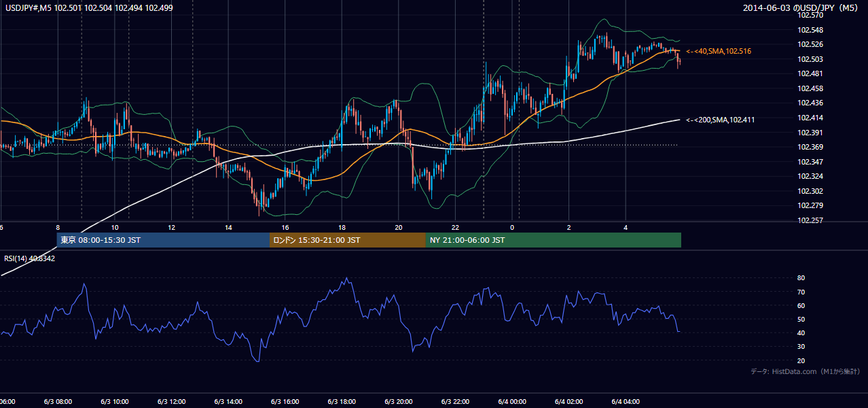
Task: Click the 6/3 18:00 date axis label
Action: [x=342, y=401]
